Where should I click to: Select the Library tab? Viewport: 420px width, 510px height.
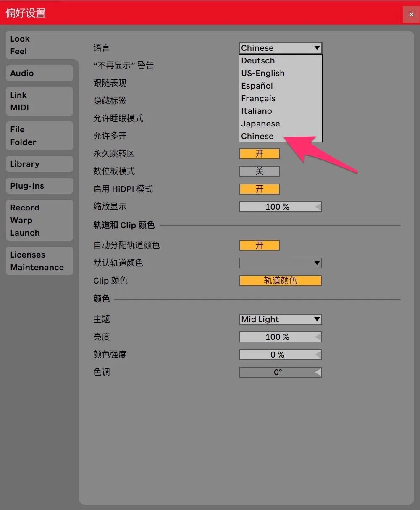(39, 164)
